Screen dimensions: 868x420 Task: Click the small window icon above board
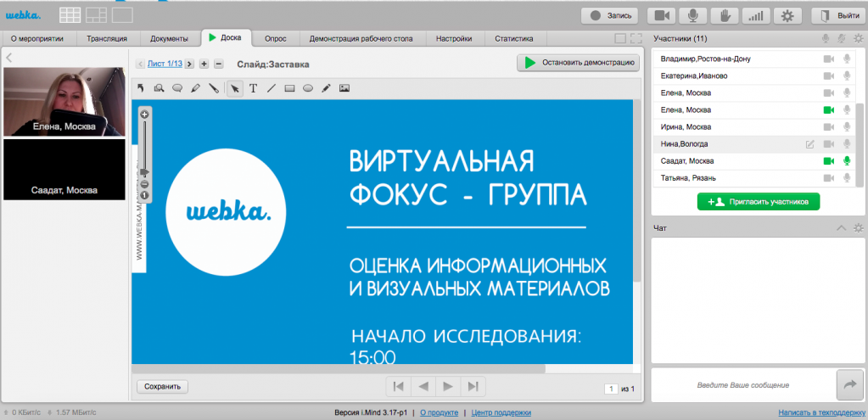click(x=620, y=39)
